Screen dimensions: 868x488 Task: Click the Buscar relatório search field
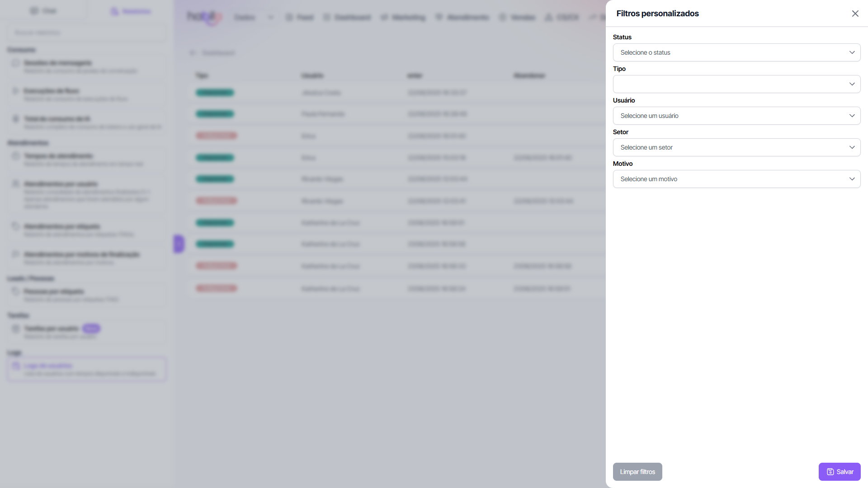[86, 33]
